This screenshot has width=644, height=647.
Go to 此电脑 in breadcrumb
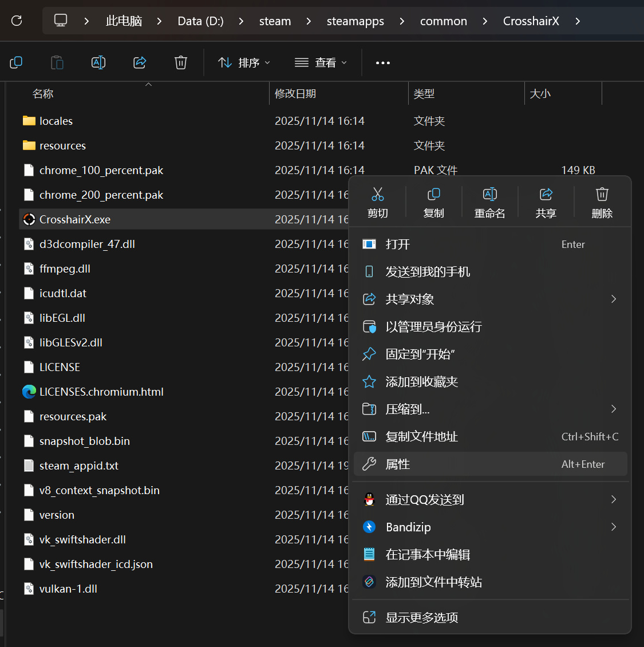124,21
